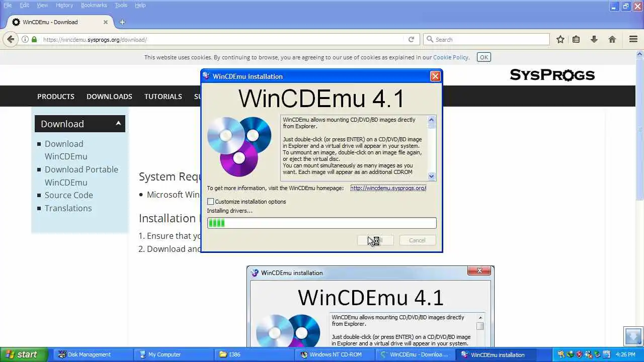Open TUTORIALS in site navigation
Viewport: 644px width, 362px height.
coord(163,96)
